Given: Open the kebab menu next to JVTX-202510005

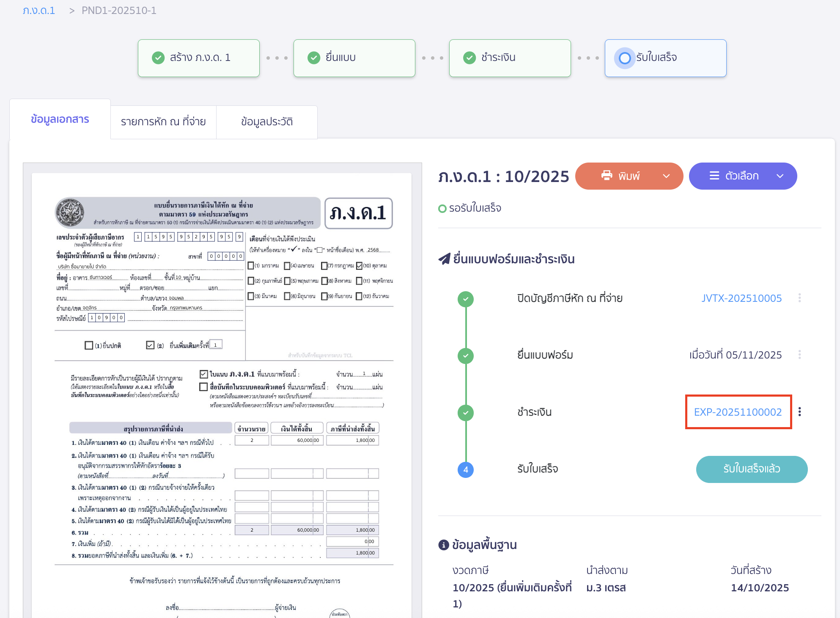Looking at the screenshot, I should 800,298.
